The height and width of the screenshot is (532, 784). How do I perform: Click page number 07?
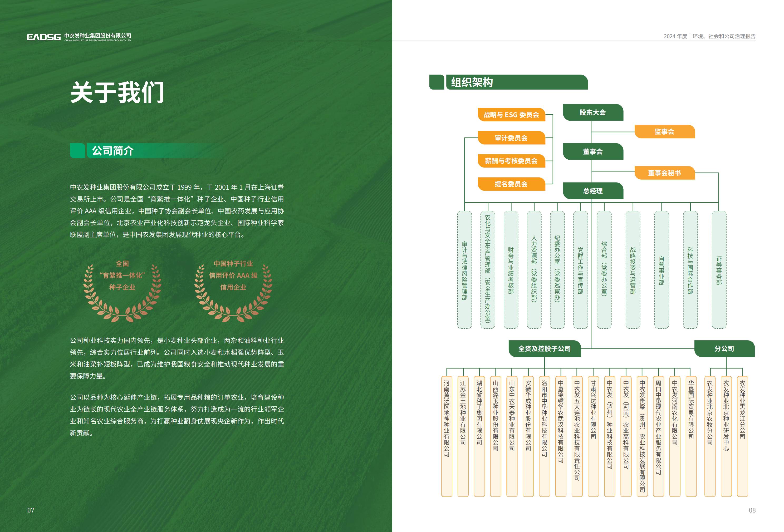(x=31, y=510)
